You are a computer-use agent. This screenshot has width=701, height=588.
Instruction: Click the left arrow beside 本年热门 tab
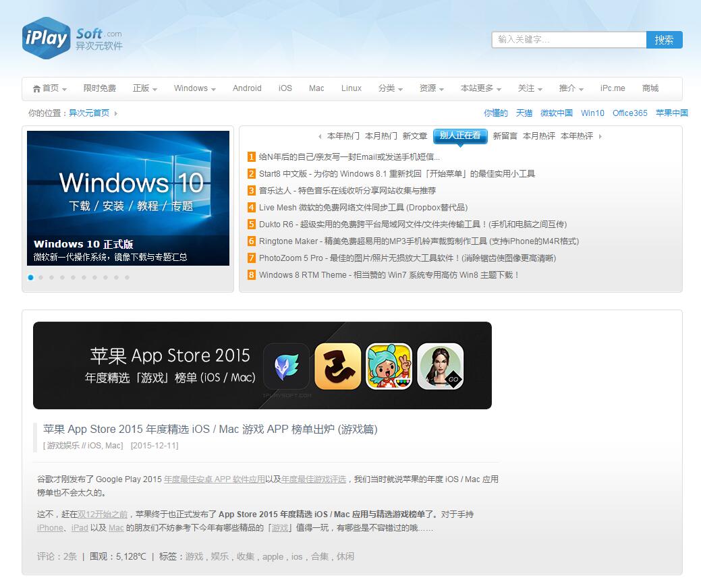320,136
